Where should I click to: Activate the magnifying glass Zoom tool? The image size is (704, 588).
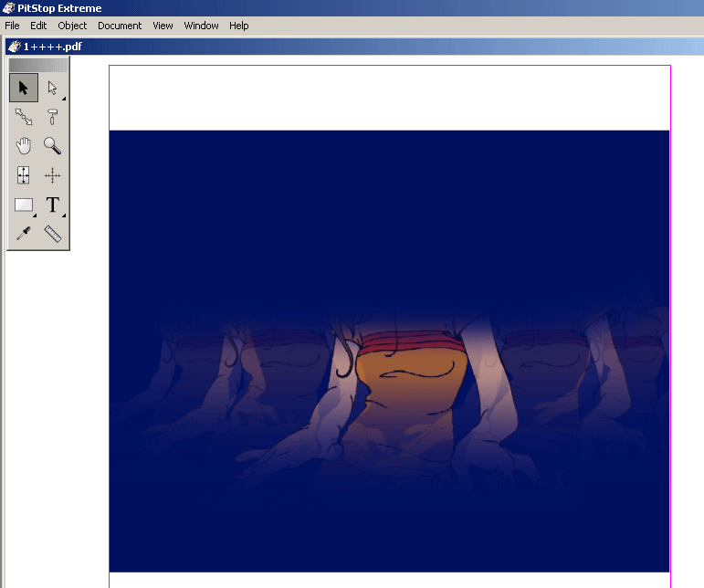coord(53,146)
